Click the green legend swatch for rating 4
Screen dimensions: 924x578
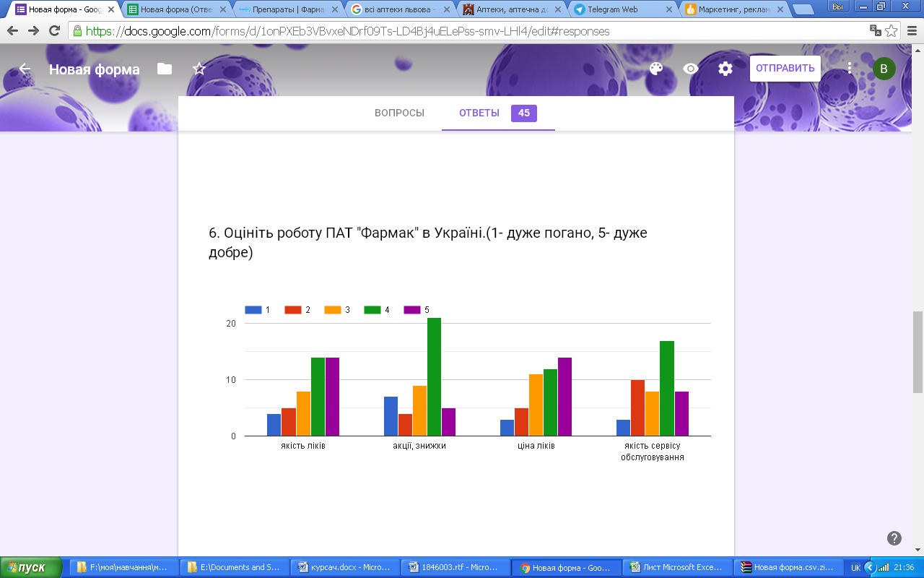tap(372, 310)
